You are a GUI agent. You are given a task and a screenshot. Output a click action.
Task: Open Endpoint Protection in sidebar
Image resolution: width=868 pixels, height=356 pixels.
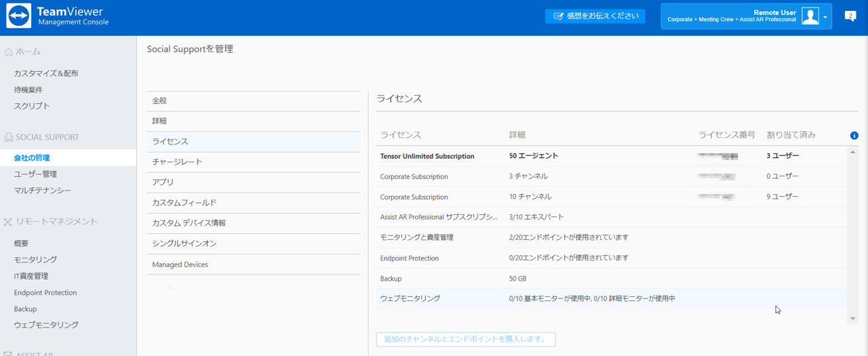(45, 293)
